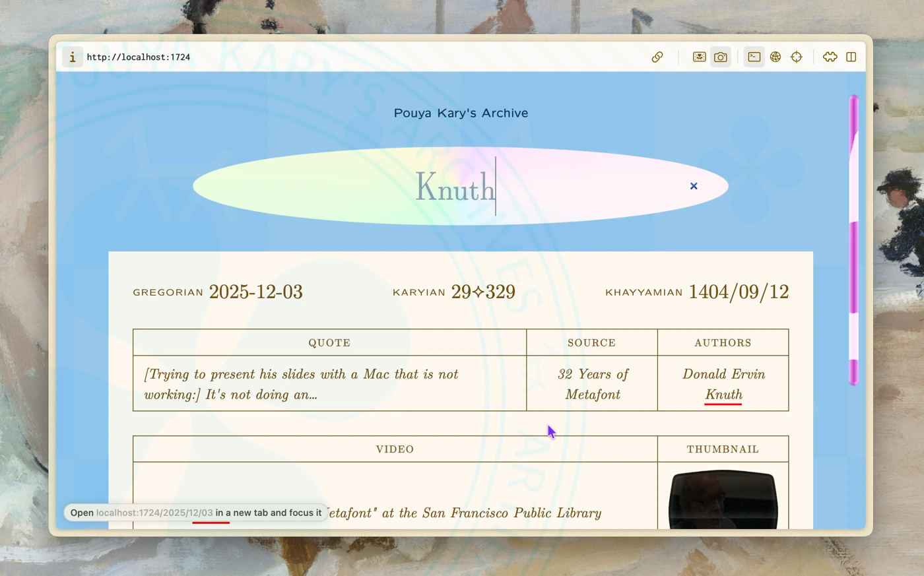
Task: Click the video thumbnail of Knuth
Action: (723, 498)
